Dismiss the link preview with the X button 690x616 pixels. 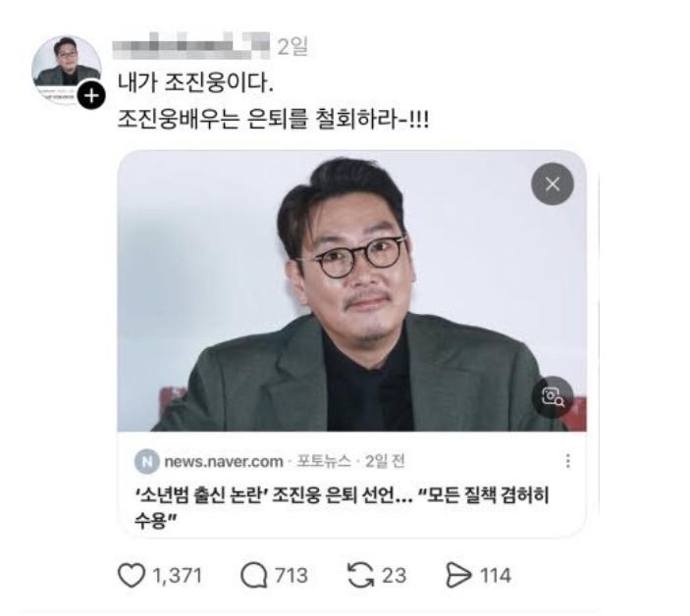coord(553,183)
